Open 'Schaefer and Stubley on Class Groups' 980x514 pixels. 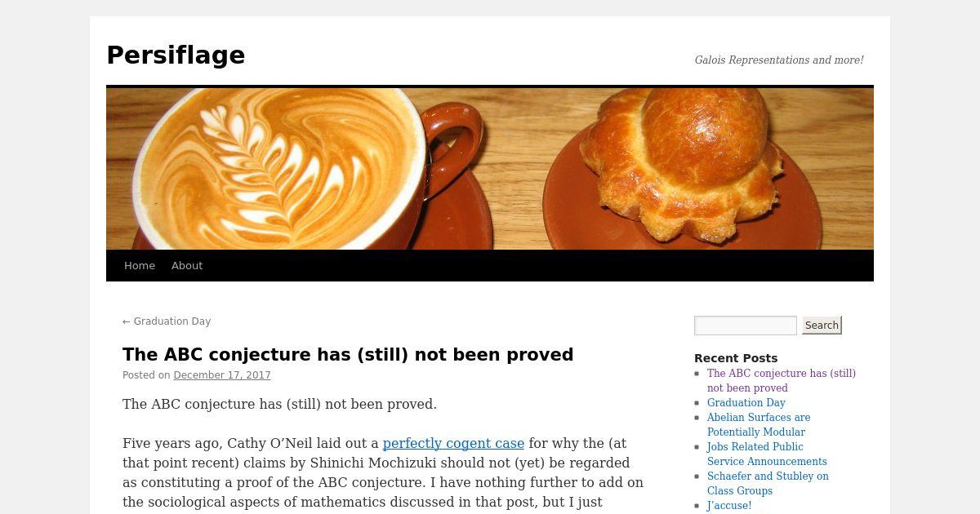click(x=768, y=484)
